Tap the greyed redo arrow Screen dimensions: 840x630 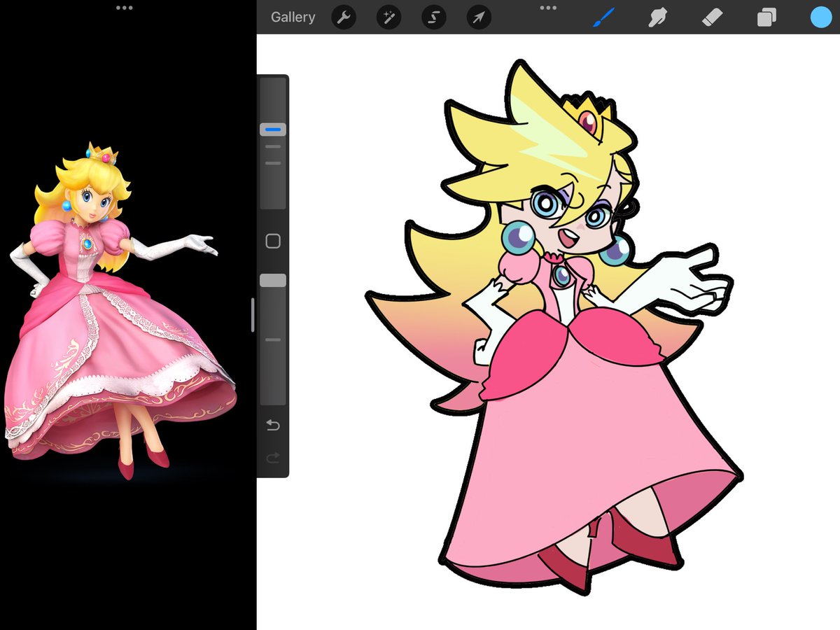273,457
